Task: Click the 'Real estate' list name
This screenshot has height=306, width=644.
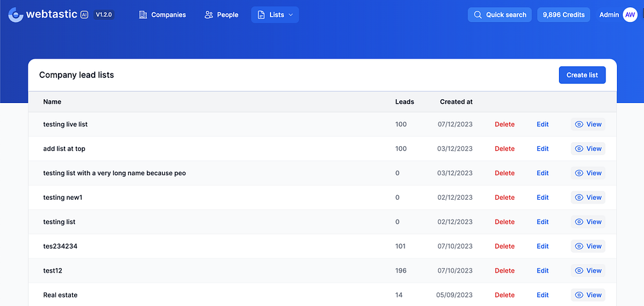Action: coord(61,295)
